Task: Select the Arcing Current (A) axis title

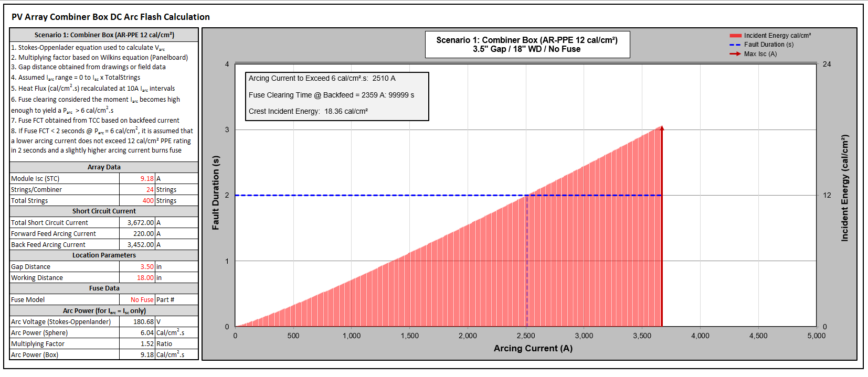Action: click(533, 348)
